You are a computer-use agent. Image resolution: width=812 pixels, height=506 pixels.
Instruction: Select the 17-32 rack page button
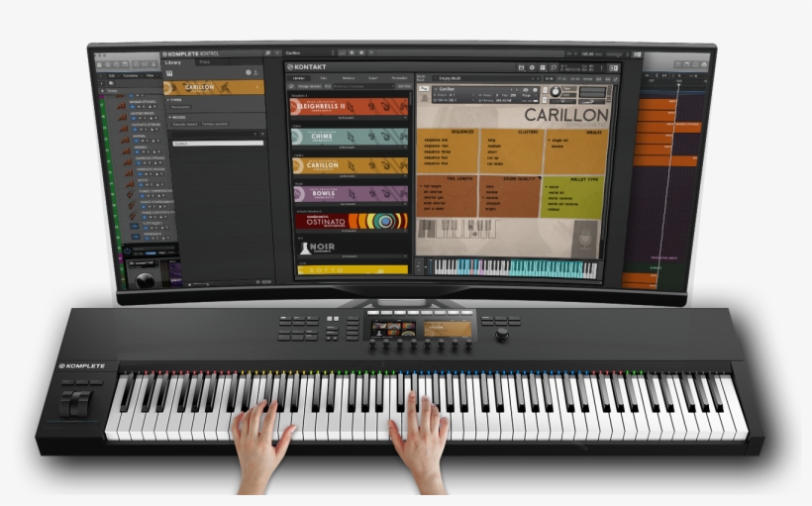point(561,79)
